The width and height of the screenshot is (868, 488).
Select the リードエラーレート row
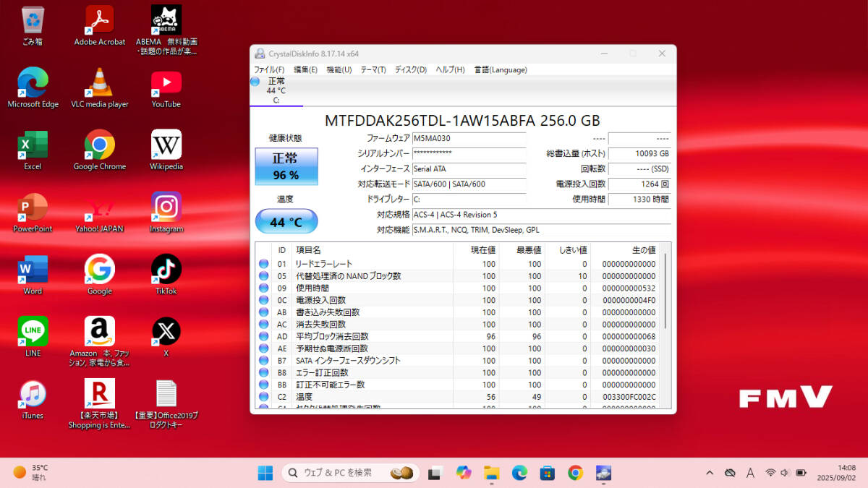(x=458, y=264)
